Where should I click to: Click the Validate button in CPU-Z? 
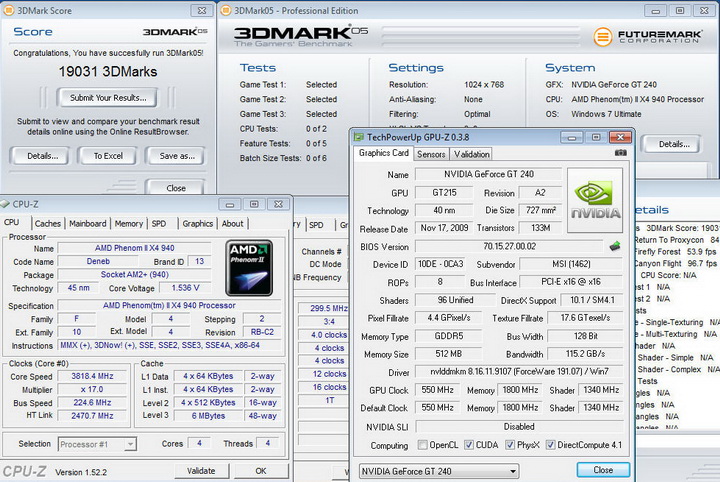pyautogui.click(x=201, y=471)
